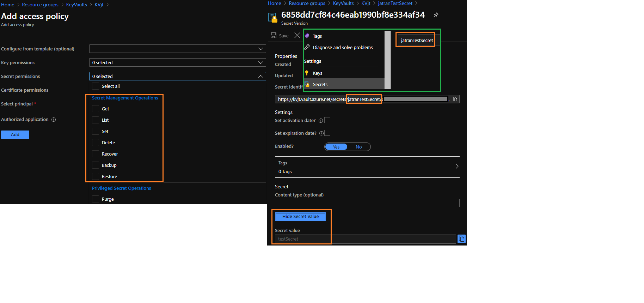
Task: Click the secret version key vault icon
Action: pyautogui.click(x=272, y=17)
